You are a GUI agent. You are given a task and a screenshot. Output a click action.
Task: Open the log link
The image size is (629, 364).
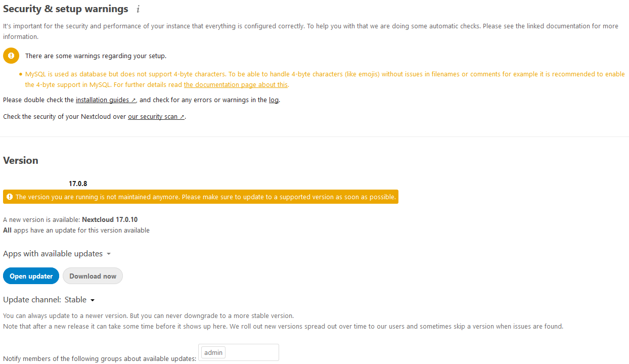(274, 100)
